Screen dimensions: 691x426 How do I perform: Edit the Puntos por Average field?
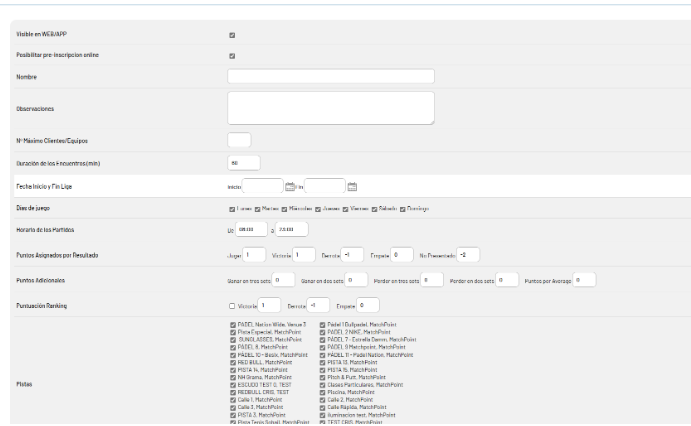(584, 280)
